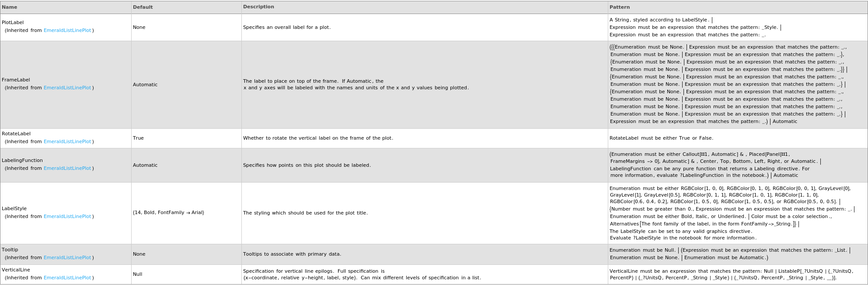Click the RotateLabel option name

point(16,134)
